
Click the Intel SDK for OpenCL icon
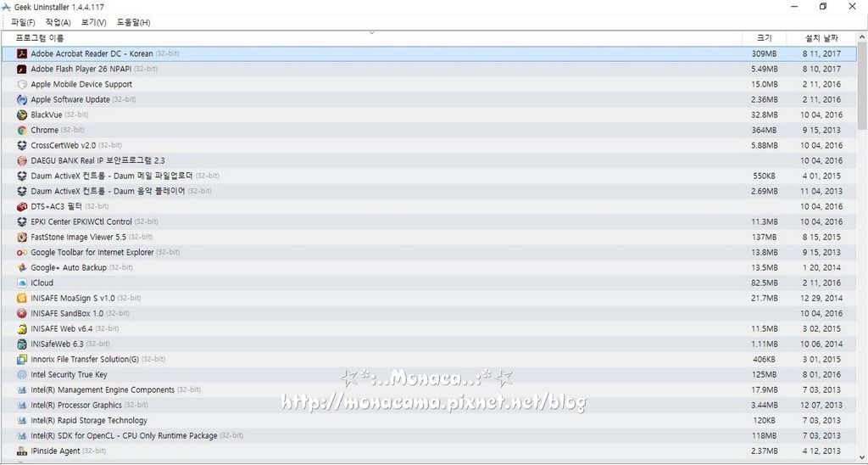point(21,435)
